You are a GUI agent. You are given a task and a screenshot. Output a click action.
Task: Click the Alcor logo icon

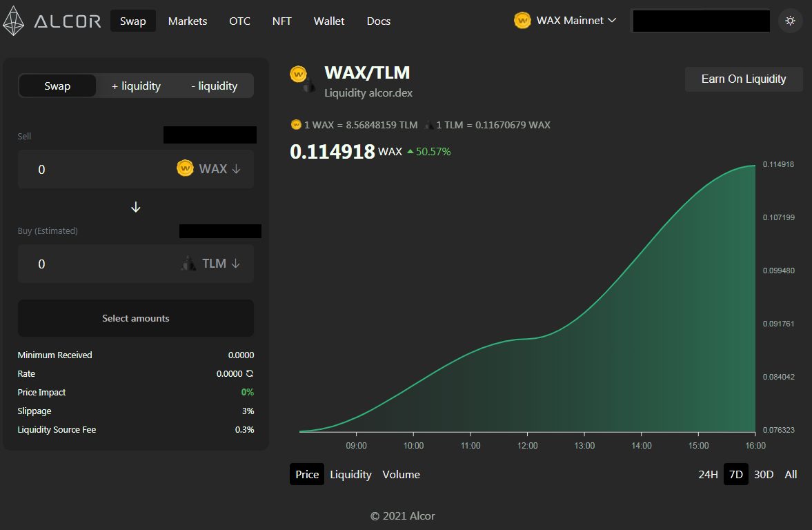point(13,21)
